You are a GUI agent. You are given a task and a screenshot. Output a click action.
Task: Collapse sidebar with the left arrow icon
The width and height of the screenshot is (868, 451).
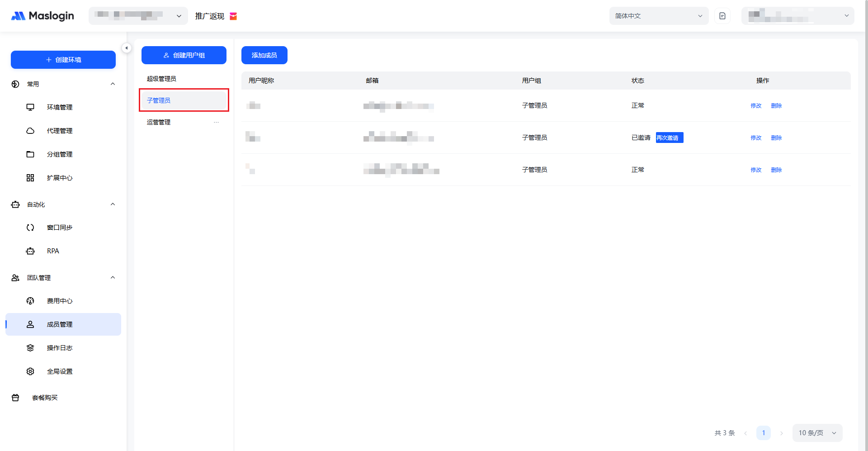[127, 48]
